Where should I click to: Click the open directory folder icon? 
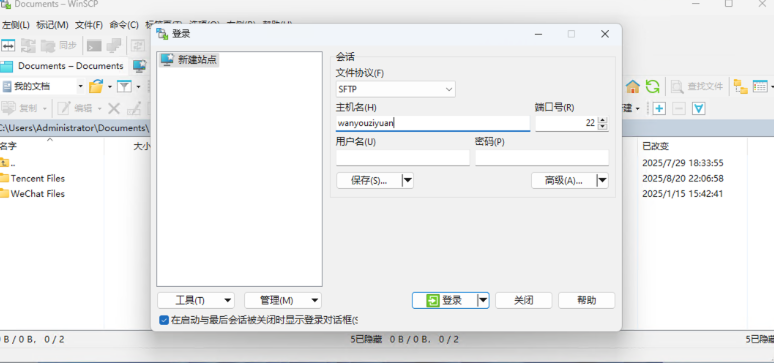click(96, 86)
